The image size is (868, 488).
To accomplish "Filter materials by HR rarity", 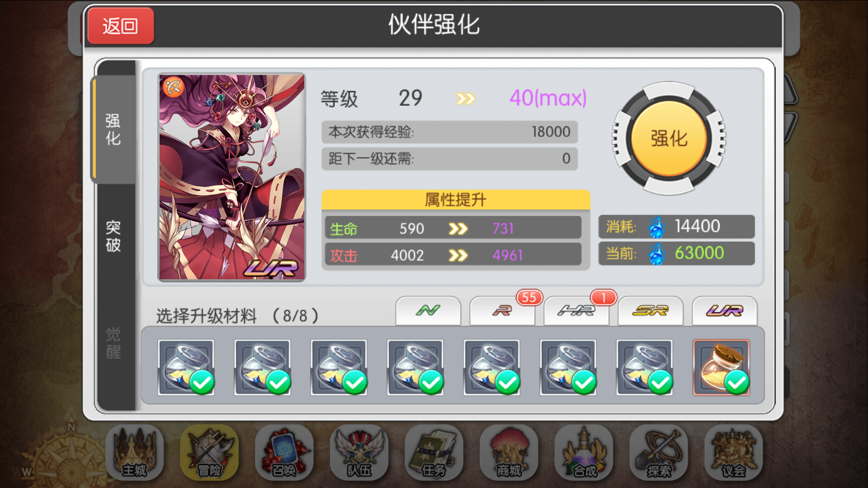I will (x=576, y=311).
